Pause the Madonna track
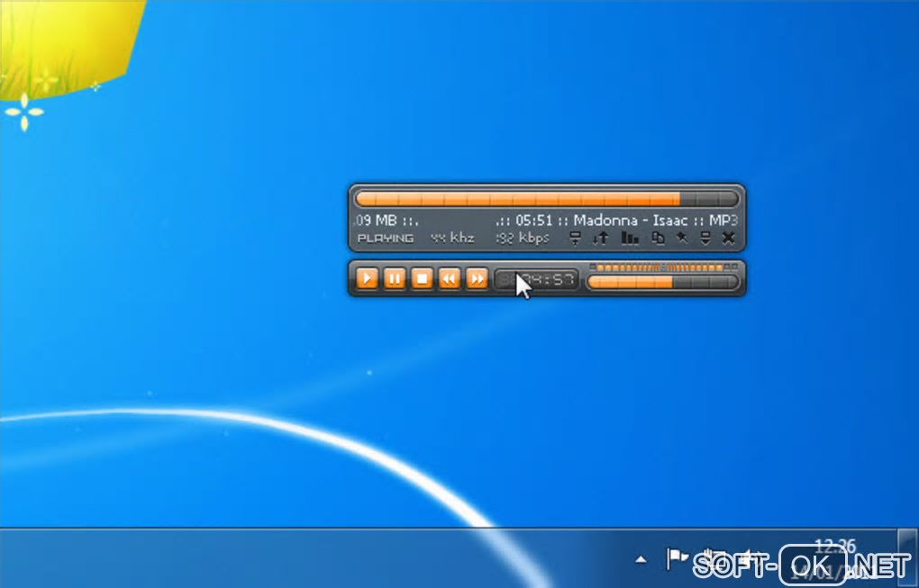The height and width of the screenshot is (588, 919). click(x=395, y=278)
